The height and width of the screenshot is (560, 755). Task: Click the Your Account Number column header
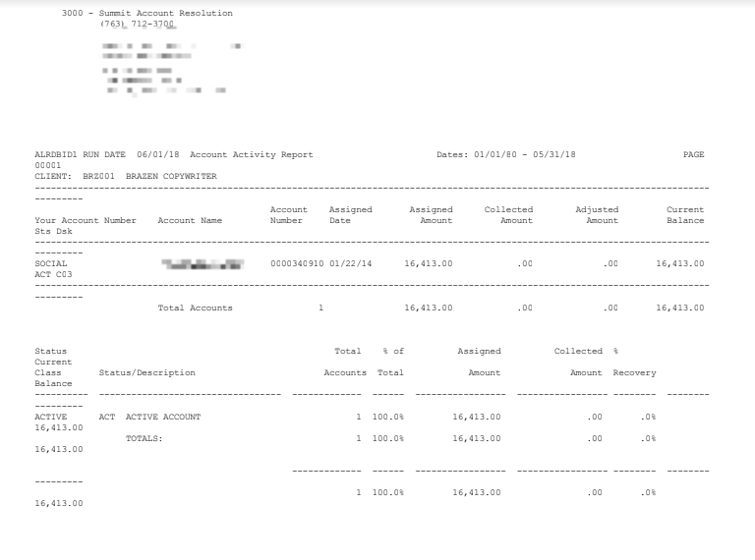(x=85, y=220)
